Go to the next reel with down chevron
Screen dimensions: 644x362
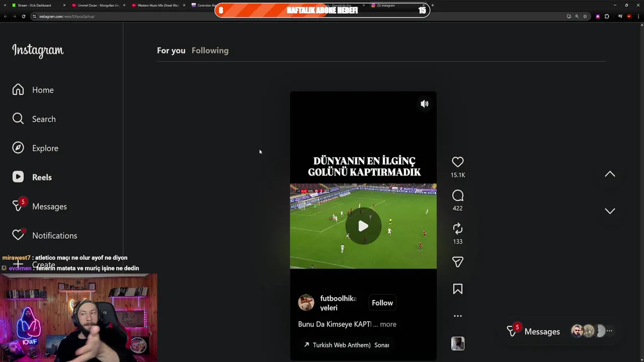610,211
